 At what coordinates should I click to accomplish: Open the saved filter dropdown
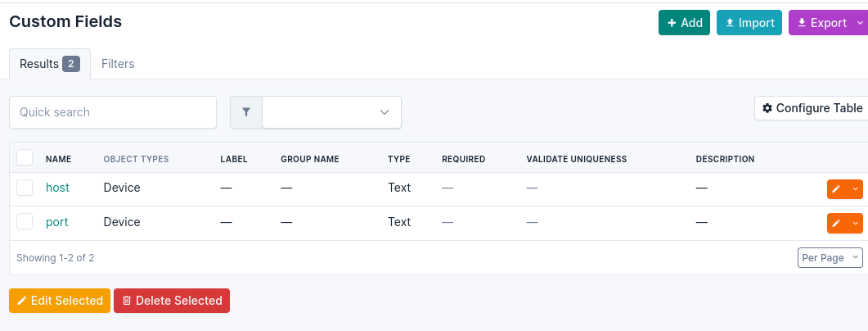(331, 112)
